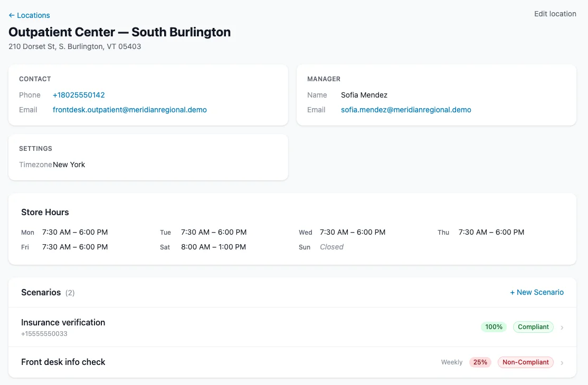
Task: Click Edit location button
Action: (555, 14)
